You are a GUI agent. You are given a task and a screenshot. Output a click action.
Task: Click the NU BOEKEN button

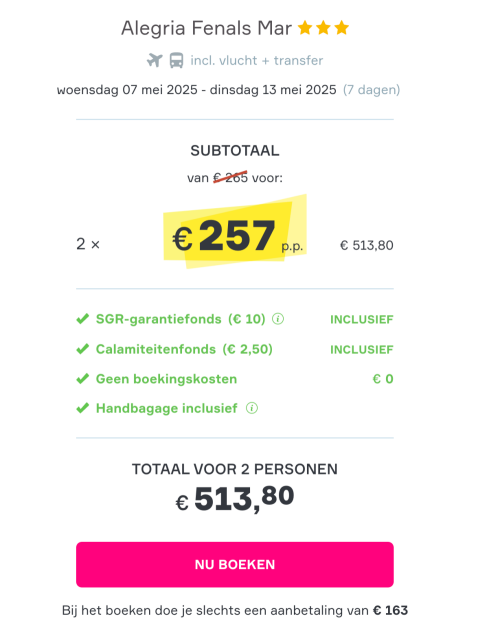click(x=235, y=564)
